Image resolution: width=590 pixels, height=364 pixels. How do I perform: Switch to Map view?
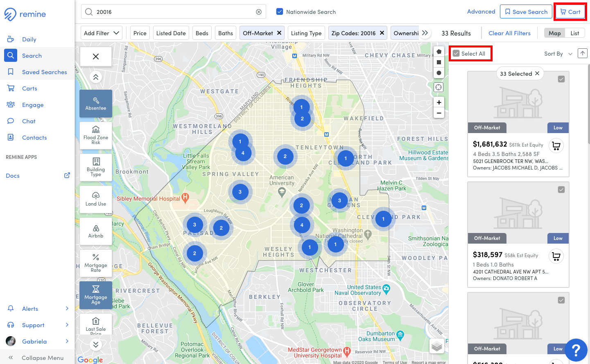coord(555,33)
